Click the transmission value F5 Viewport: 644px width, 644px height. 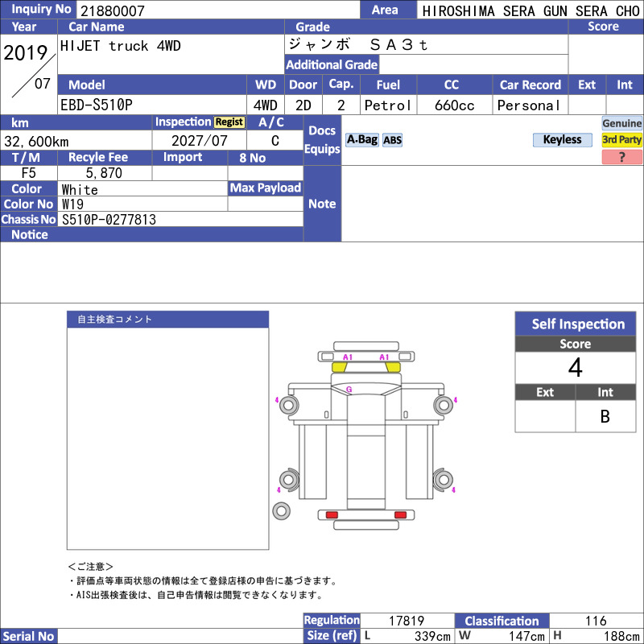point(29,173)
